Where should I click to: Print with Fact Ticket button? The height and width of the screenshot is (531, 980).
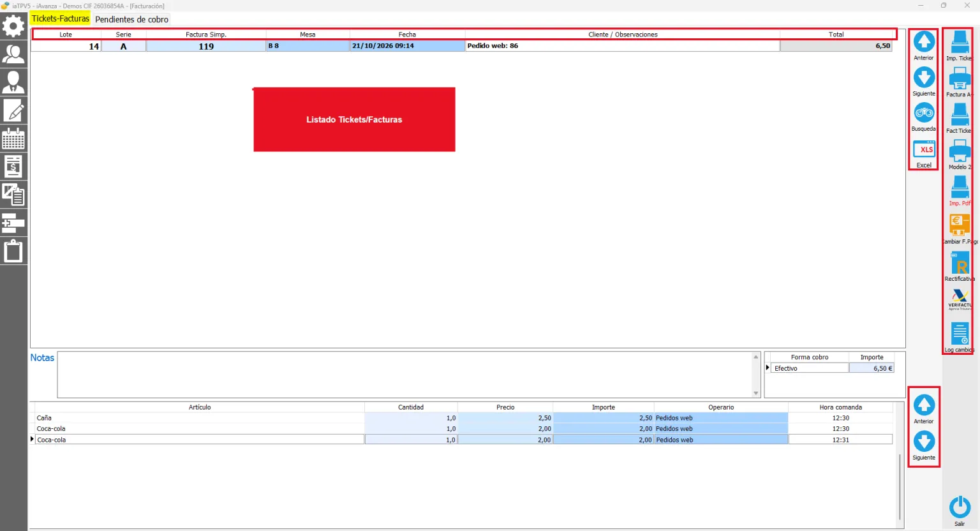pos(960,115)
